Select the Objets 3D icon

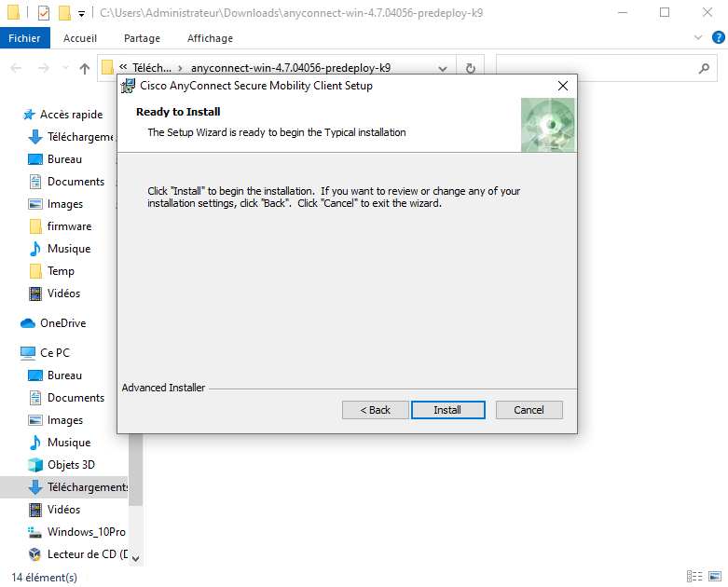pos(35,465)
